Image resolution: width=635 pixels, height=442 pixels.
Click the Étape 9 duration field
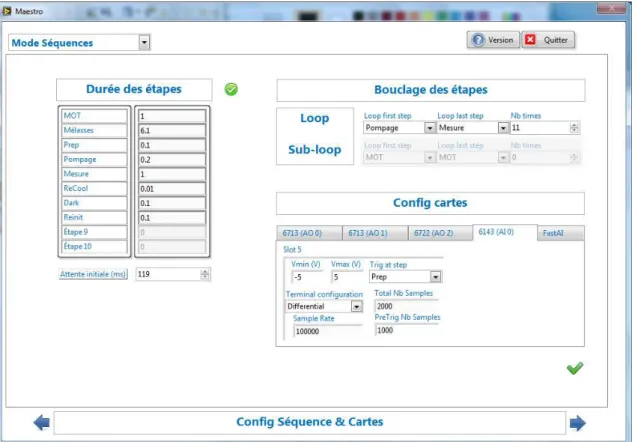[x=172, y=233]
